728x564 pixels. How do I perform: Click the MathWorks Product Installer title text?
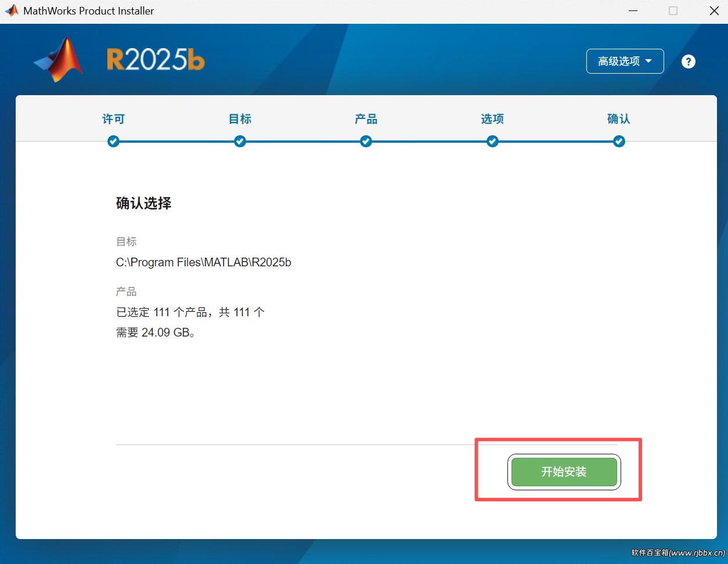[89, 10]
